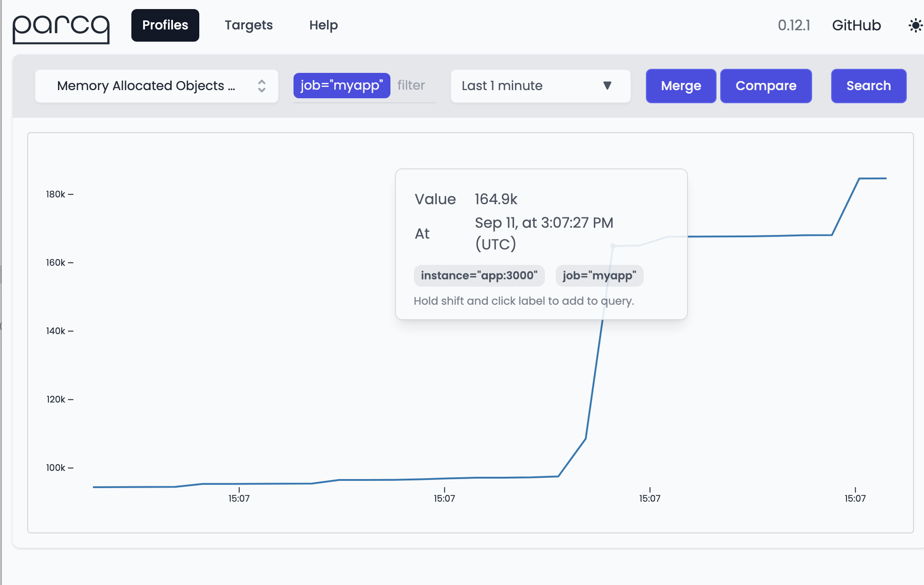Enable the job='myapp' label filter tag

[341, 86]
